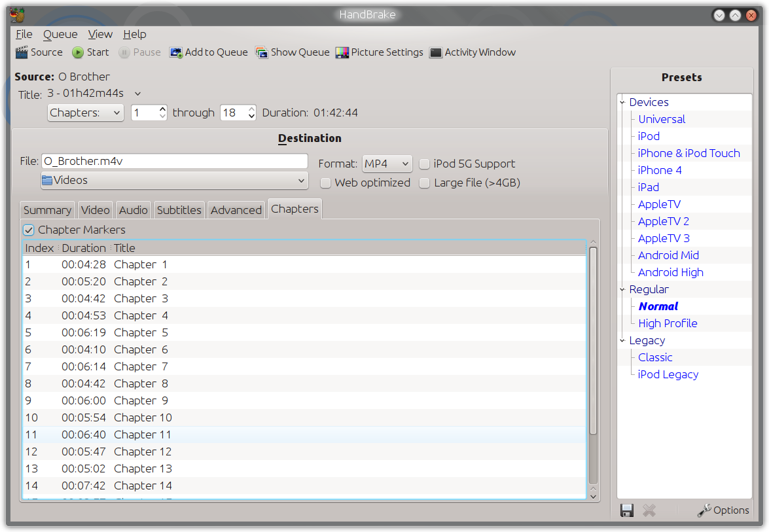Click the File name input field
This screenshot has width=769, height=532.
[175, 162]
